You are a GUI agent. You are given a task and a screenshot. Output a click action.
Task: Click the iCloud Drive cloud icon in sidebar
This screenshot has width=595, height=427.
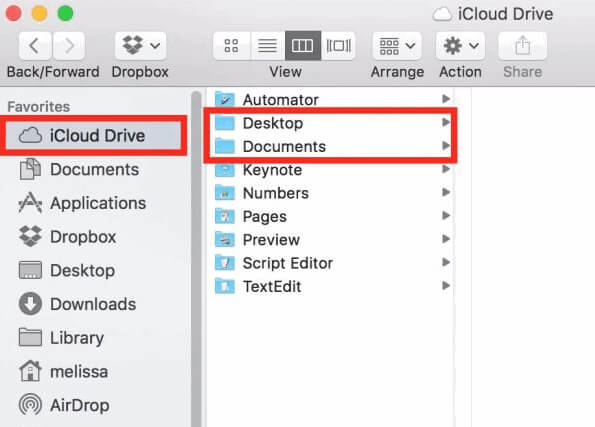30,136
